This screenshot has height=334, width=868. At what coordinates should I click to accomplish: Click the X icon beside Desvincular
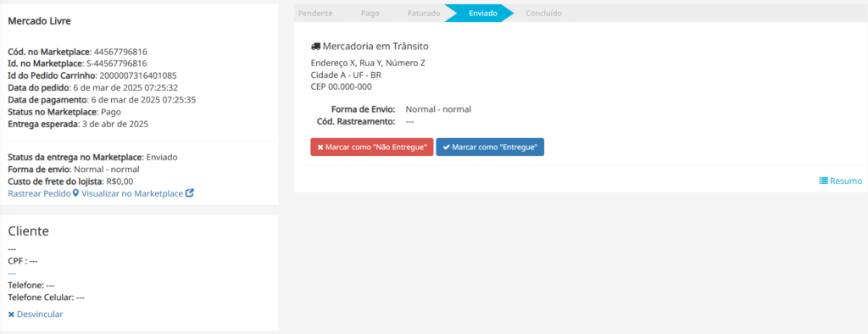pos(11,315)
